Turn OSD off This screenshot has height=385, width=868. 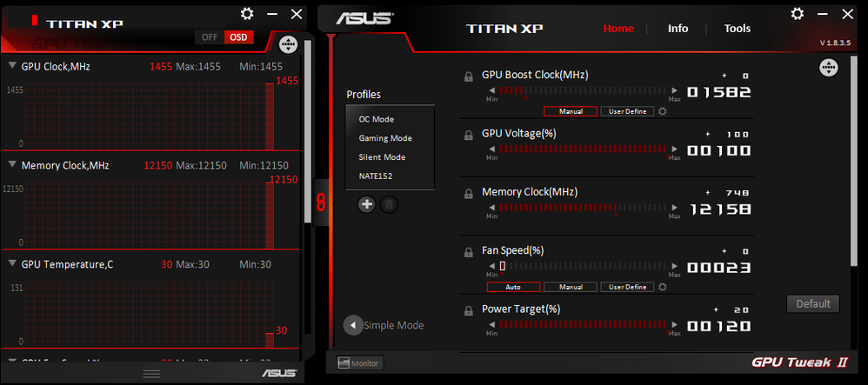click(210, 37)
